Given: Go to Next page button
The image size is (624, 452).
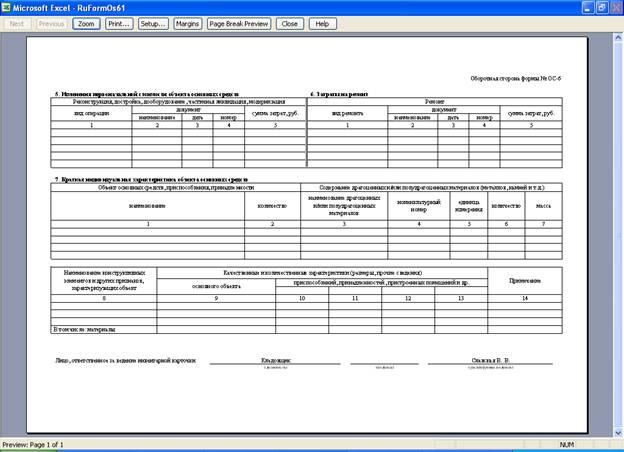Looking at the screenshot, I should tap(17, 23).
